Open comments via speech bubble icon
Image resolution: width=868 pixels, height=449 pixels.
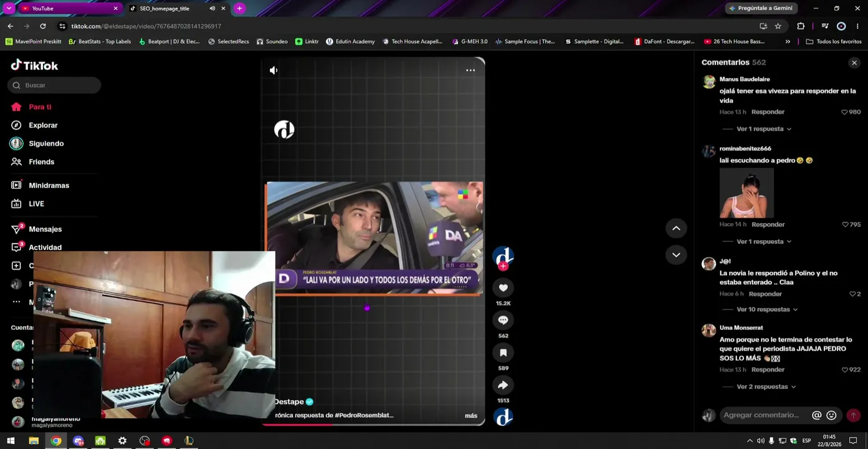point(503,320)
